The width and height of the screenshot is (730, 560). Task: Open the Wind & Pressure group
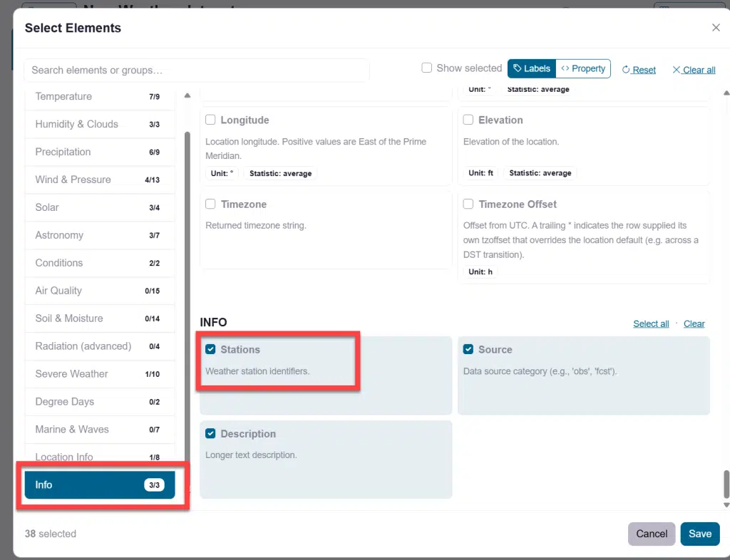pyautogui.click(x=100, y=180)
